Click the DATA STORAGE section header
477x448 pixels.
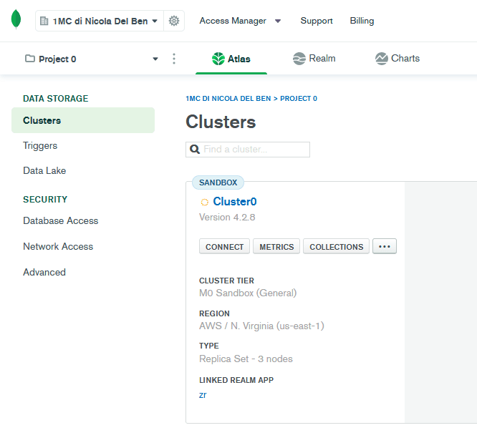56,99
